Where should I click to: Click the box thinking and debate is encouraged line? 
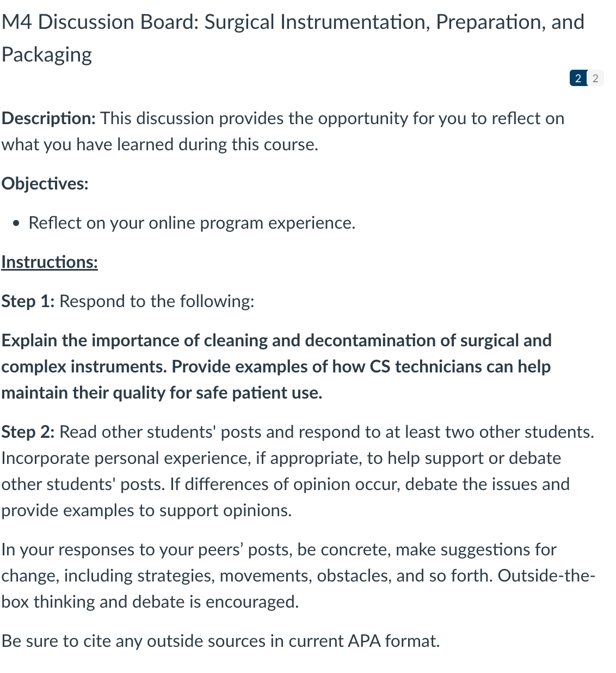click(x=150, y=602)
